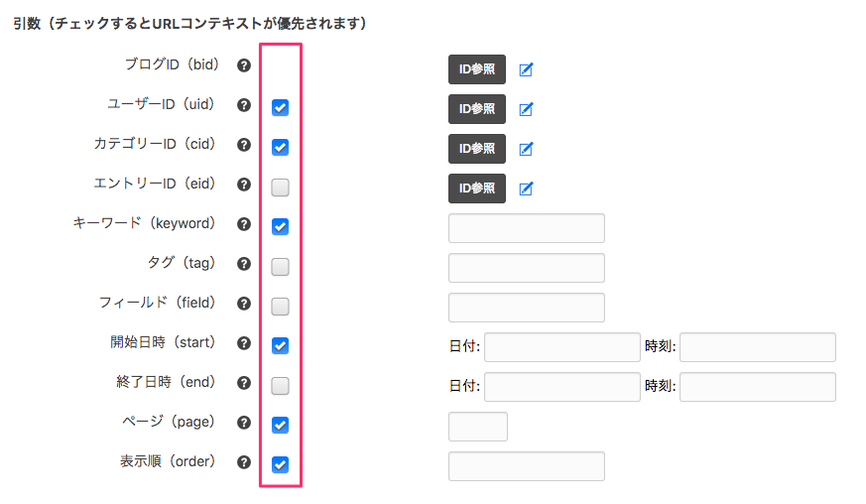This screenshot has width=866, height=504.
Task: Click edit pencil icon in エントリーID row
Action: (x=527, y=189)
